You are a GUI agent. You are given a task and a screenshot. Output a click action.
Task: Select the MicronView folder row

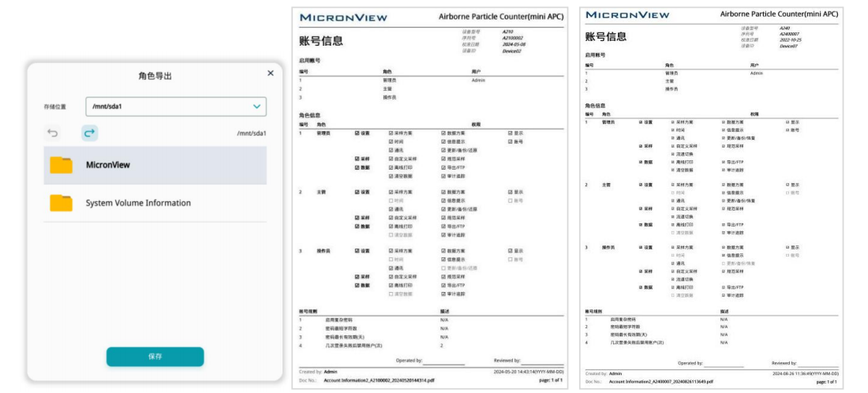click(155, 165)
